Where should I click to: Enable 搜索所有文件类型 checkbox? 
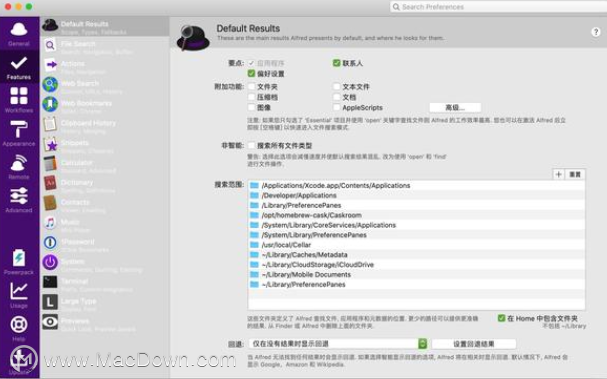click(x=252, y=145)
